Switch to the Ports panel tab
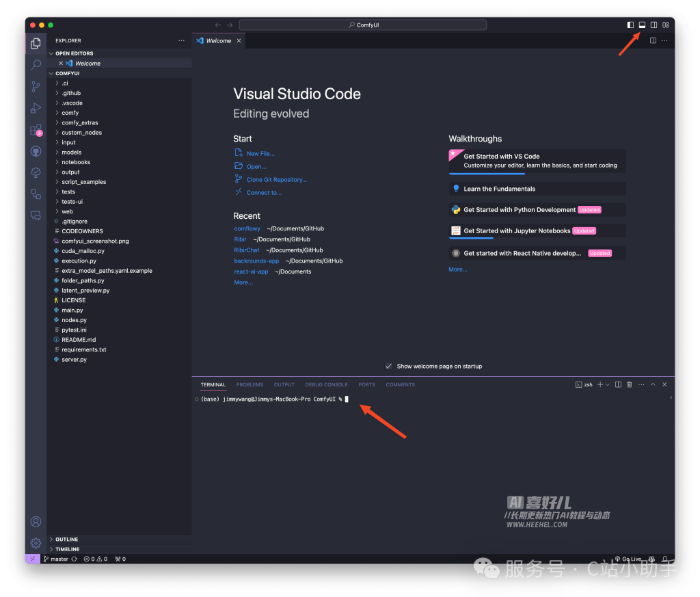The width and height of the screenshot is (700, 597). [x=366, y=384]
